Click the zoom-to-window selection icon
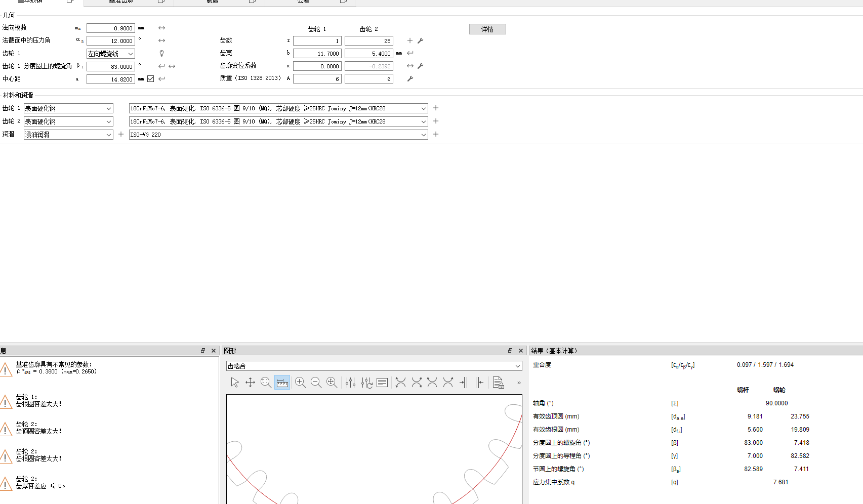 coord(266,383)
